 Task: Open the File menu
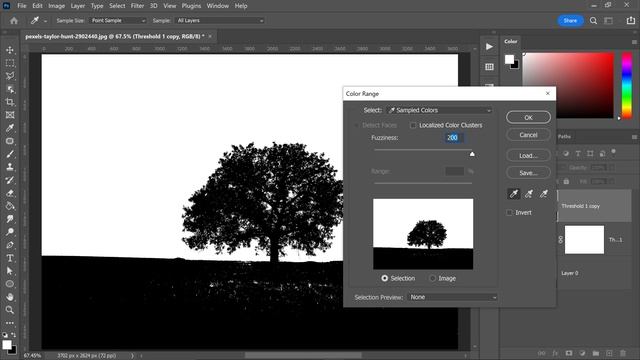[22, 6]
